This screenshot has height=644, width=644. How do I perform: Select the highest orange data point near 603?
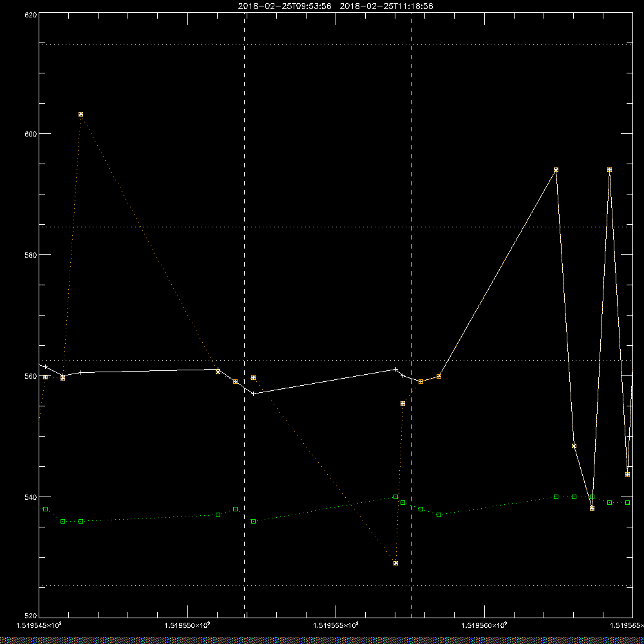pyautogui.click(x=81, y=115)
